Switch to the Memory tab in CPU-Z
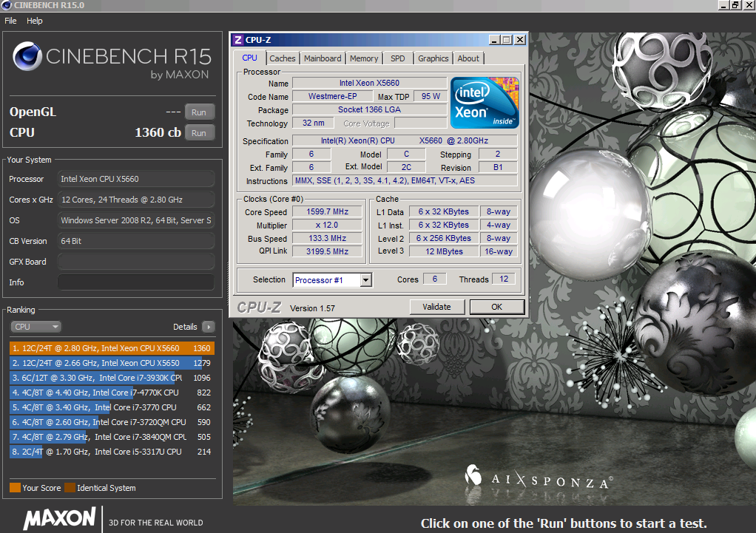This screenshot has width=756, height=533. click(x=364, y=58)
